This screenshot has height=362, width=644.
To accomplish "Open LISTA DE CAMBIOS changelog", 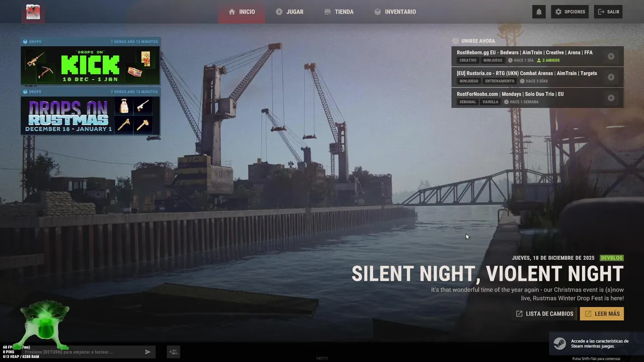I will click(x=544, y=314).
